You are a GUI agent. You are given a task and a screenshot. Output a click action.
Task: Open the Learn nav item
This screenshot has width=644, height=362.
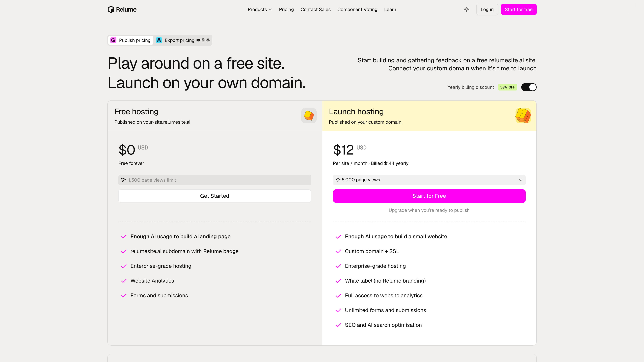point(390,10)
